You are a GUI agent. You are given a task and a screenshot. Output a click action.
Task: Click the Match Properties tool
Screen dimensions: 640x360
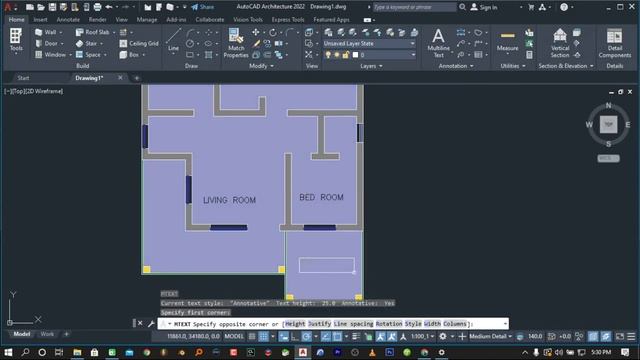[236, 43]
